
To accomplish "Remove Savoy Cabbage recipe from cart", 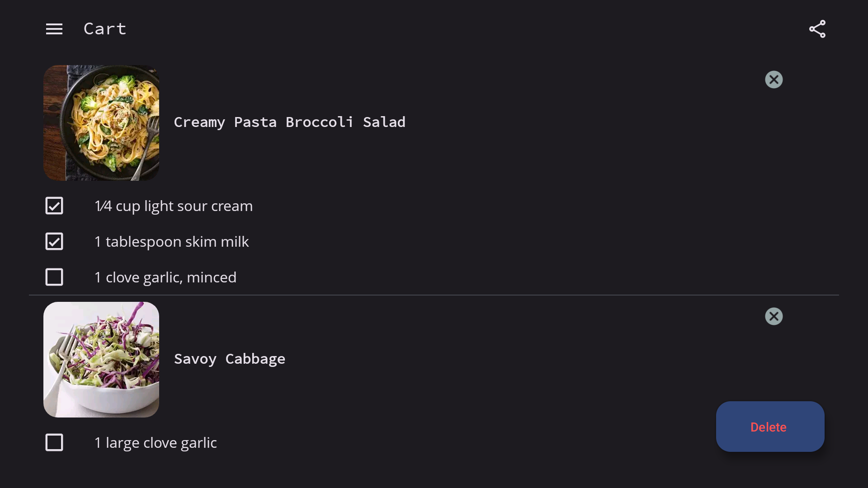I will (x=774, y=316).
